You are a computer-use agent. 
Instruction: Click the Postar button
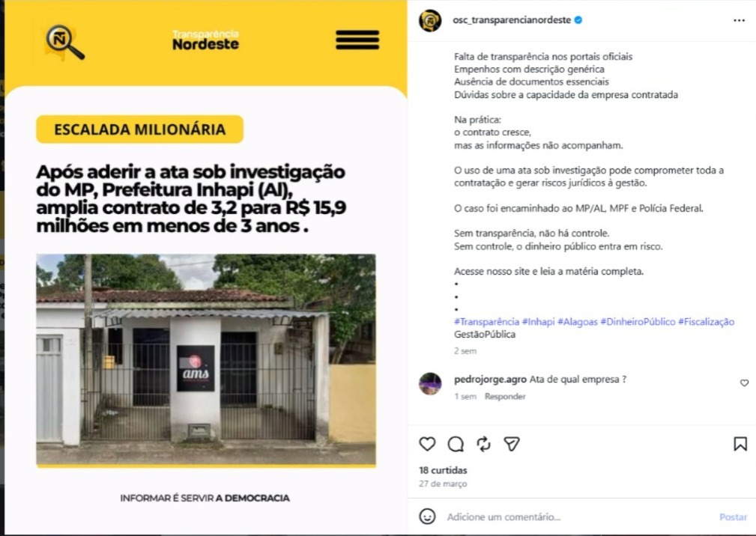(733, 517)
